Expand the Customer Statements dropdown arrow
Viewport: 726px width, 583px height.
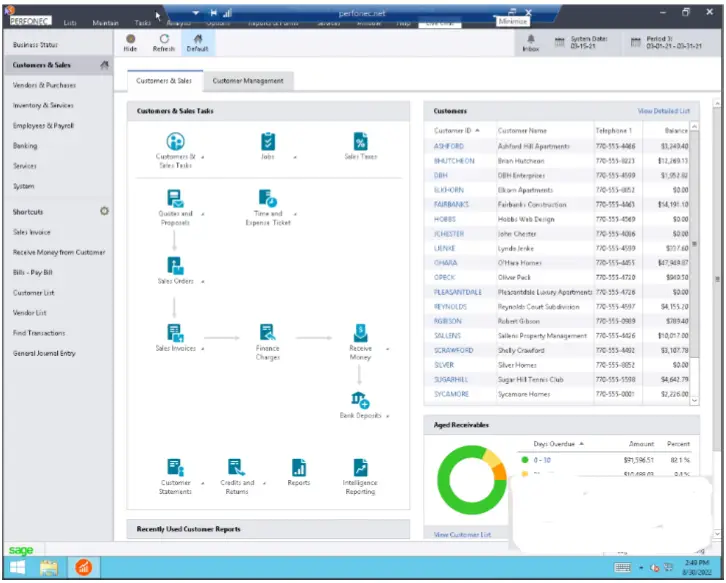203,483
